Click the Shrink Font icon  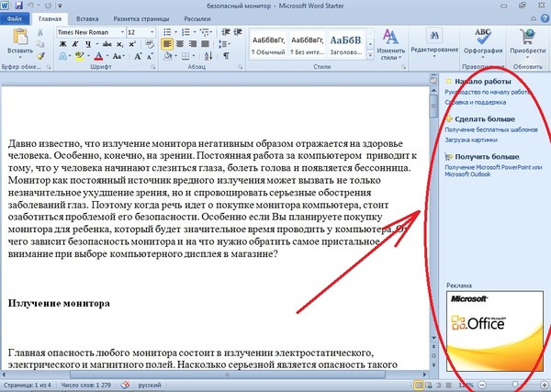(x=150, y=56)
